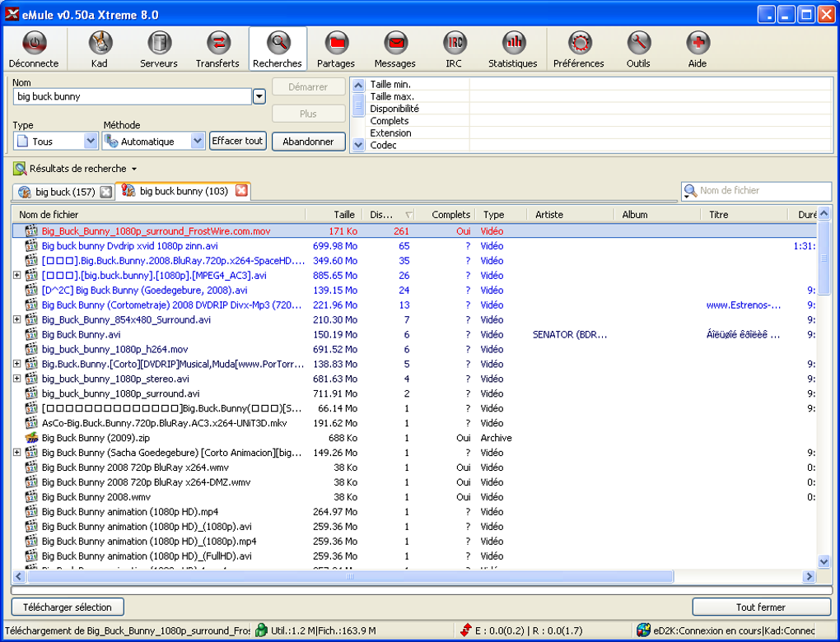Viewport: 840px width, 642px height.
Task: Open the Type dropdown showing Tous
Action: coord(90,142)
